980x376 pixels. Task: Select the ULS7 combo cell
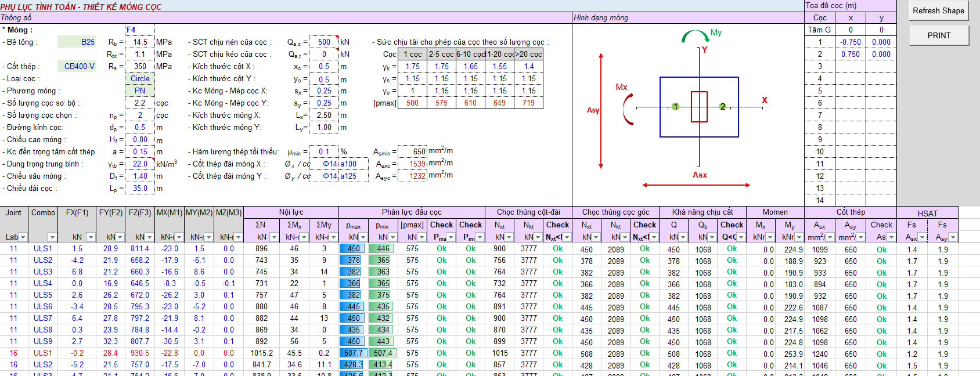[x=43, y=318]
